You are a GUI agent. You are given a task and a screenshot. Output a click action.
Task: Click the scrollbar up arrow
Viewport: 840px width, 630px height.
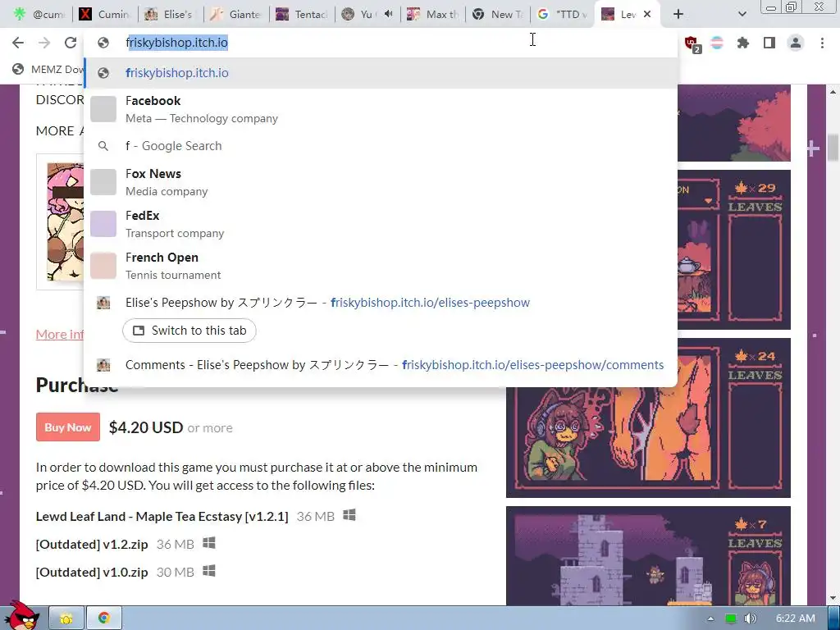[x=833, y=92]
